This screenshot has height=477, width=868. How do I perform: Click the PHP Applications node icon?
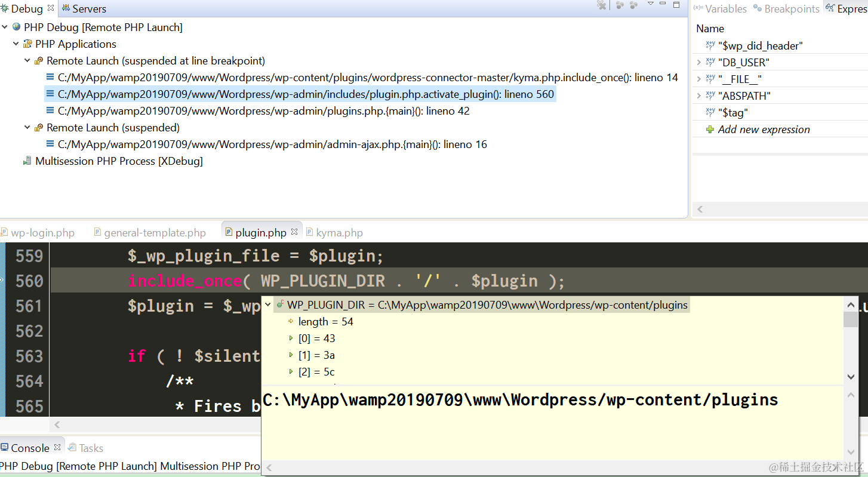coord(27,44)
